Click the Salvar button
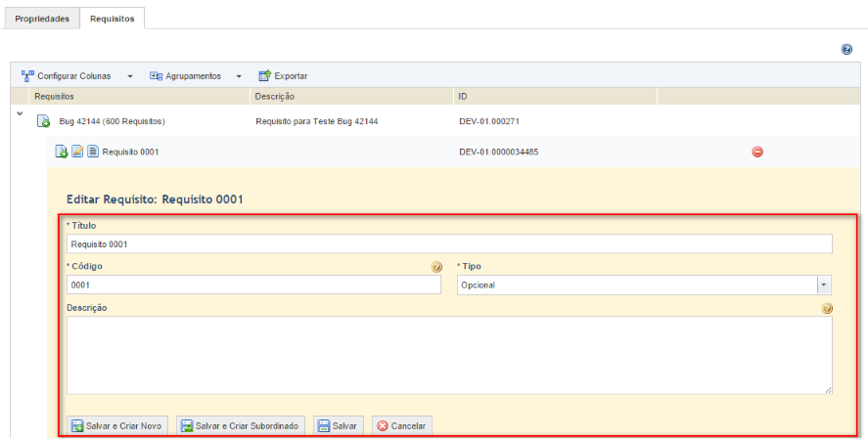This screenshot has width=868, height=440. (x=339, y=425)
